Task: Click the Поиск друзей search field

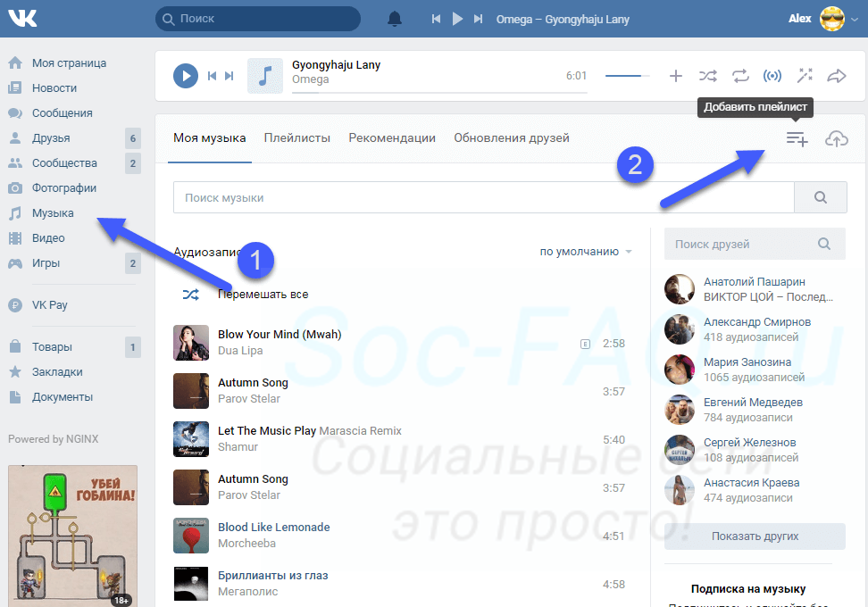Action: tap(755, 244)
